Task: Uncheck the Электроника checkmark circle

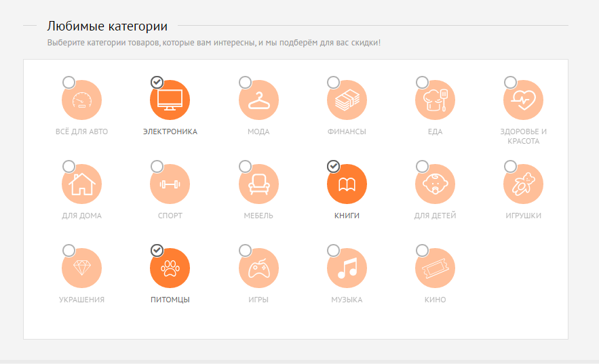Action: coord(157,82)
